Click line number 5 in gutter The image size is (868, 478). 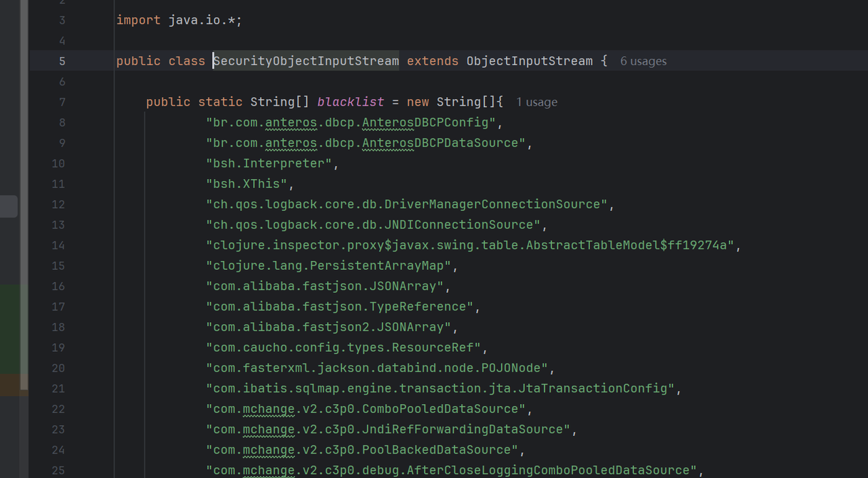[x=62, y=61]
